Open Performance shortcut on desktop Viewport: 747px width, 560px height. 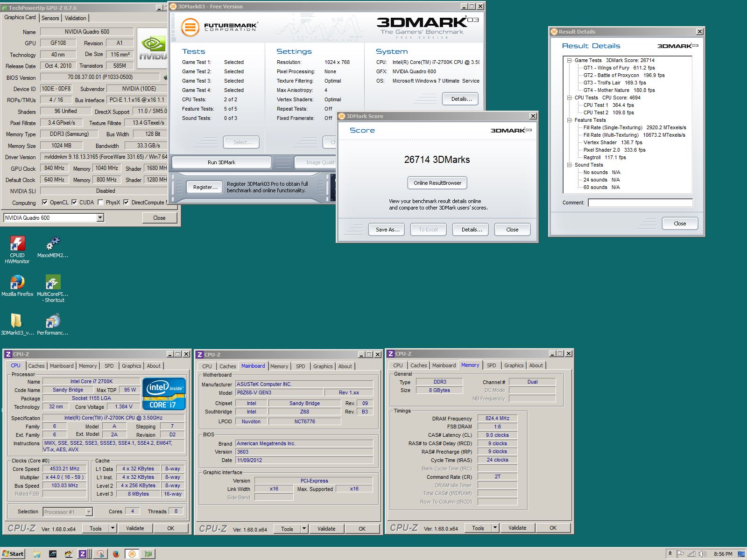[x=53, y=324]
